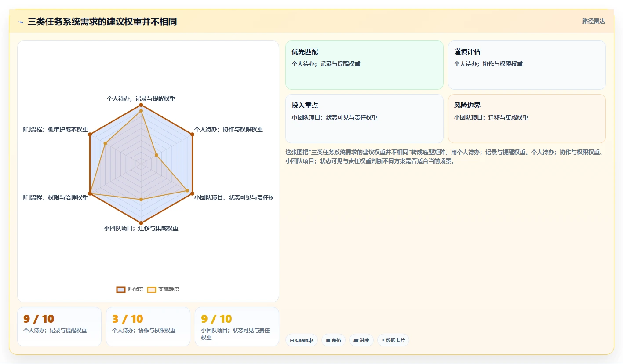623x364 pixels.
Task: Select the 数据卡片 chip
Action: point(393,340)
